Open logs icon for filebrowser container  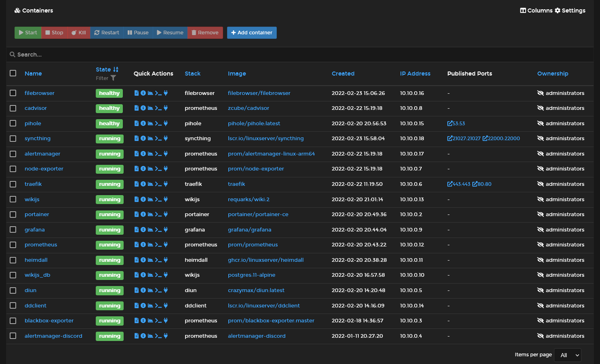click(x=137, y=93)
